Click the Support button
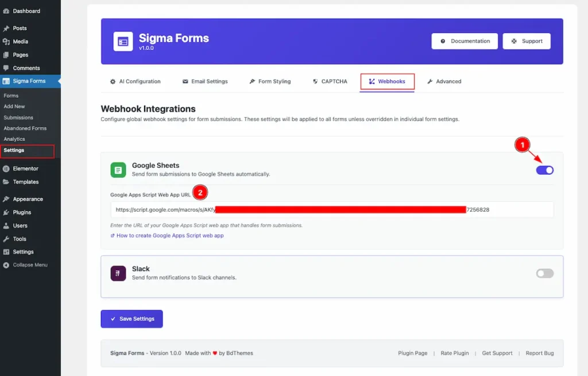 [527, 41]
